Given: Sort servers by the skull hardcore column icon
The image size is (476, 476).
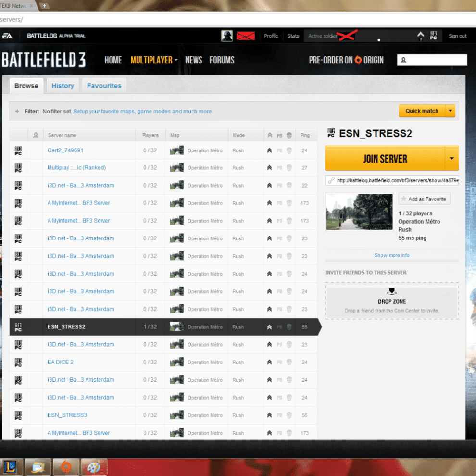Looking at the screenshot, I should pos(288,135).
